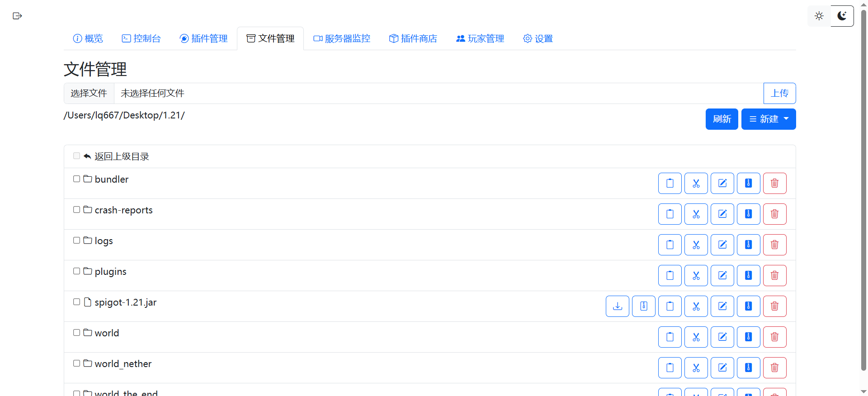Check the world_nether folder checkbox

click(76, 363)
